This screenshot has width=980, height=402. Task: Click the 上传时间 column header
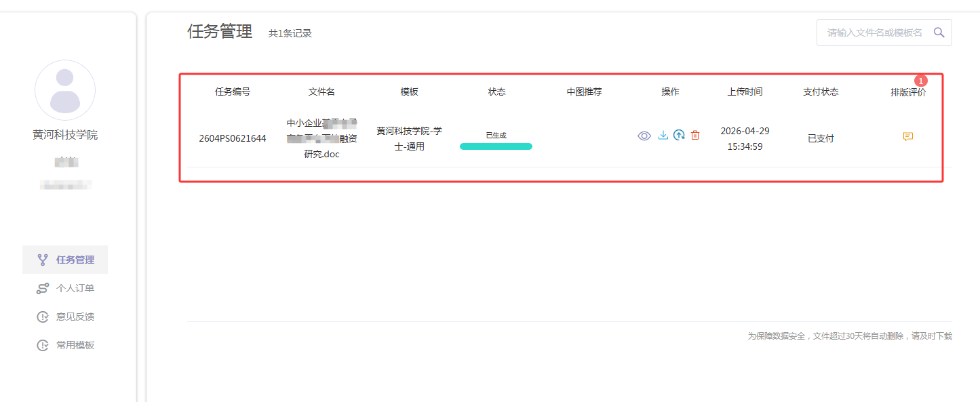(x=745, y=92)
